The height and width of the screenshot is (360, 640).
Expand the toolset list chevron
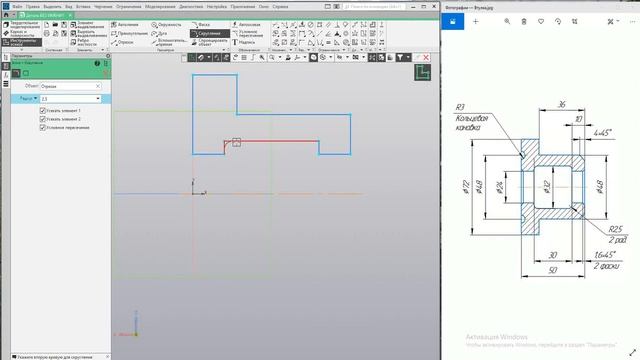[22, 50]
